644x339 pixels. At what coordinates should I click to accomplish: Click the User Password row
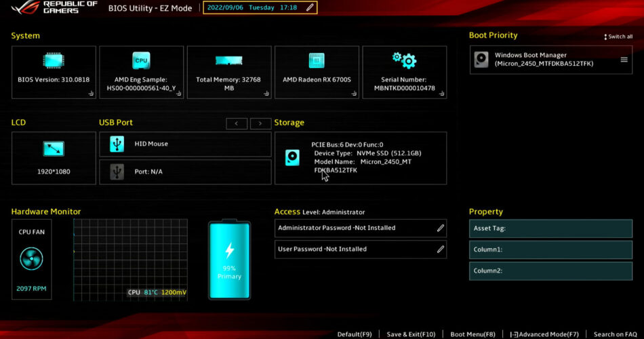[x=360, y=250]
